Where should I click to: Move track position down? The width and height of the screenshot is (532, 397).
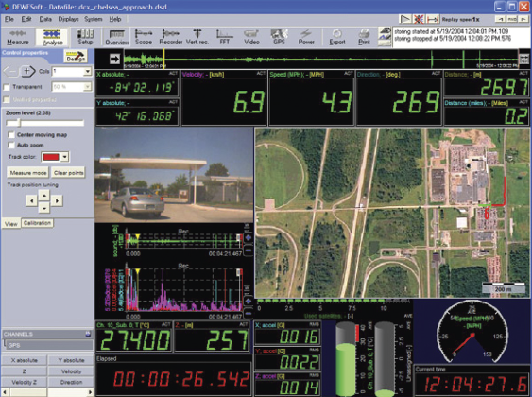44,207
